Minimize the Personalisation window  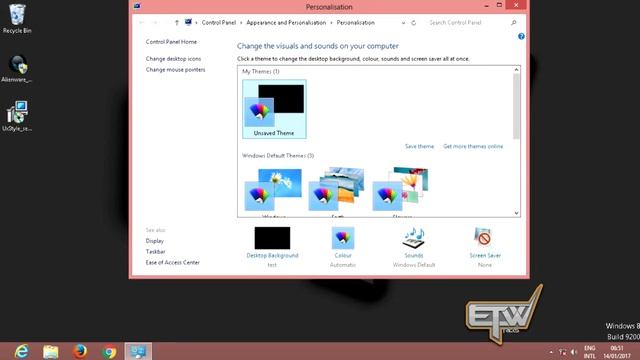[486, 6]
